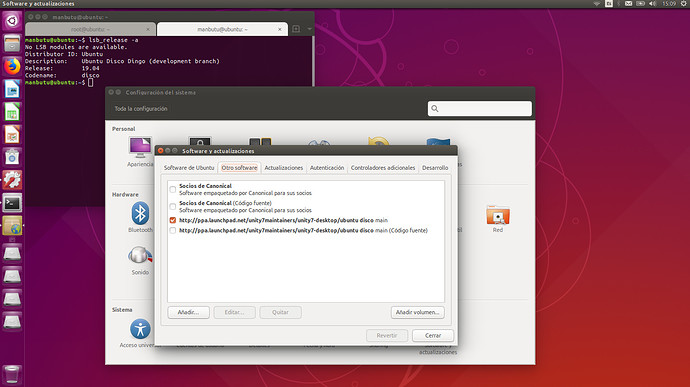690x387 pixels.
Task: Focus the System Settings search field
Action: coord(480,109)
